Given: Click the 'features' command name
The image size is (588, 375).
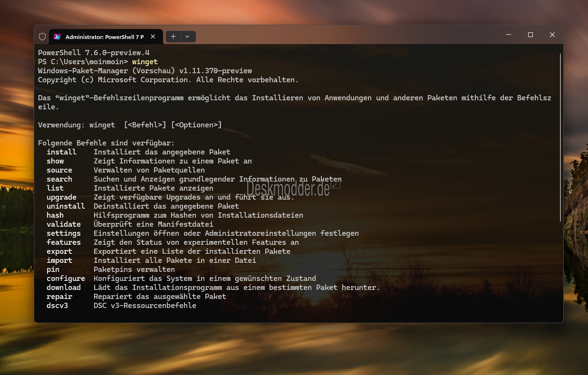Looking at the screenshot, I should pyautogui.click(x=64, y=242).
